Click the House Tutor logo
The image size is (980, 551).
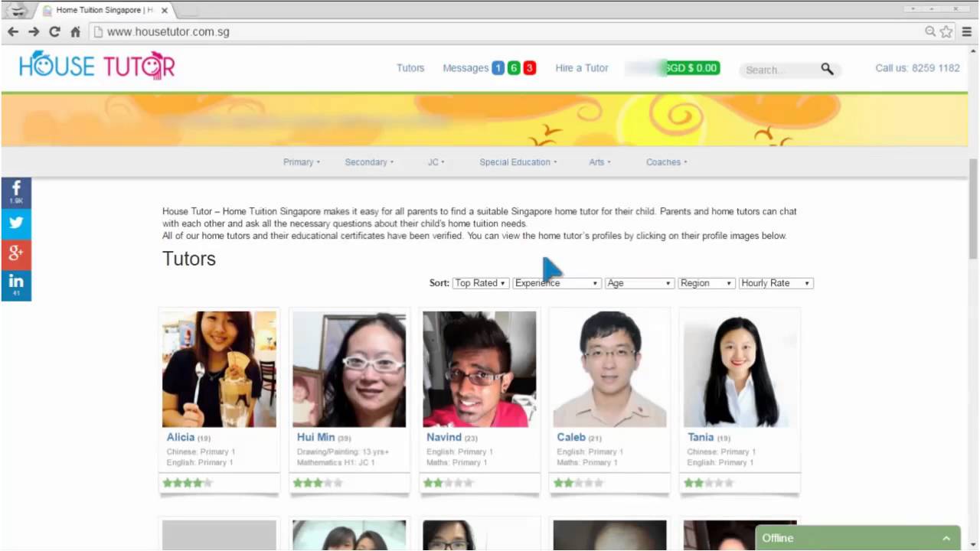[x=97, y=66]
